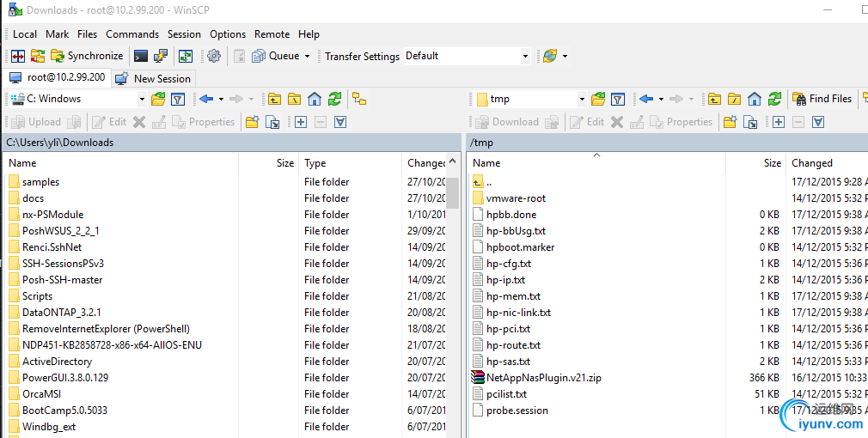
Task: Open the Options menu
Action: point(228,34)
